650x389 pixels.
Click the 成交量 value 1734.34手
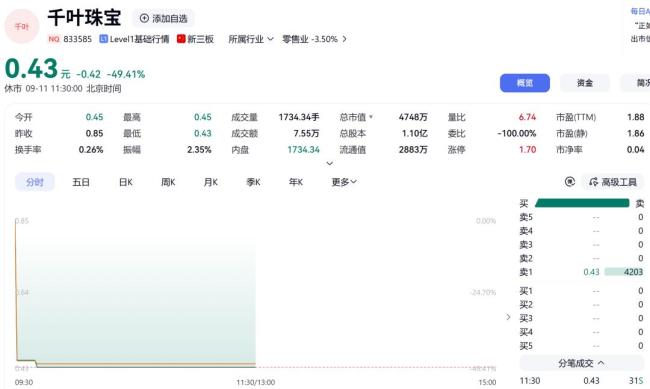click(299, 117)
